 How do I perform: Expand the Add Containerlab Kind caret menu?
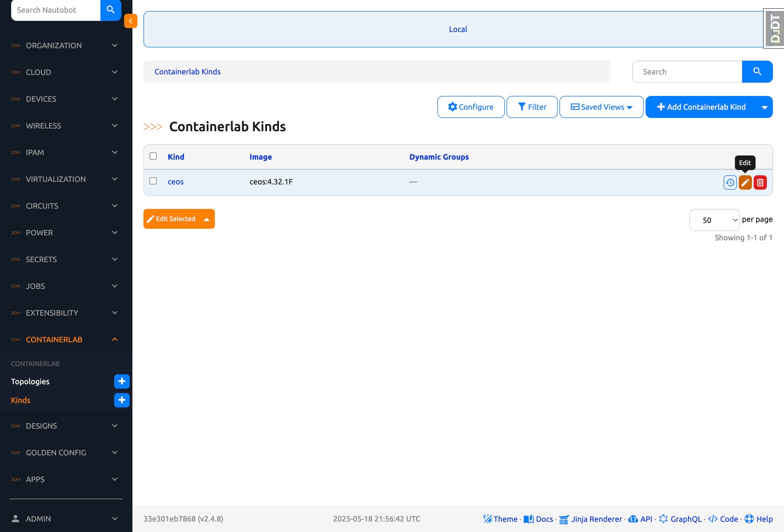[x=764, y=107]
